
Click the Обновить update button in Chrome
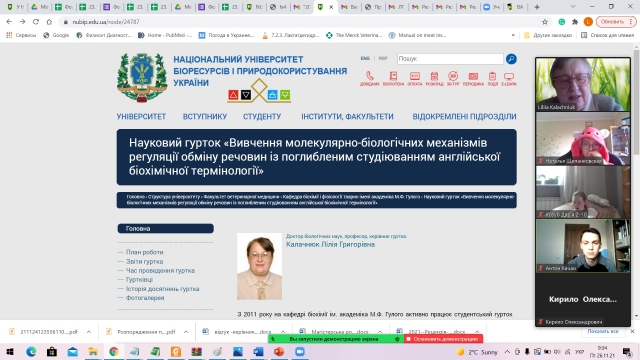[616, 22]
